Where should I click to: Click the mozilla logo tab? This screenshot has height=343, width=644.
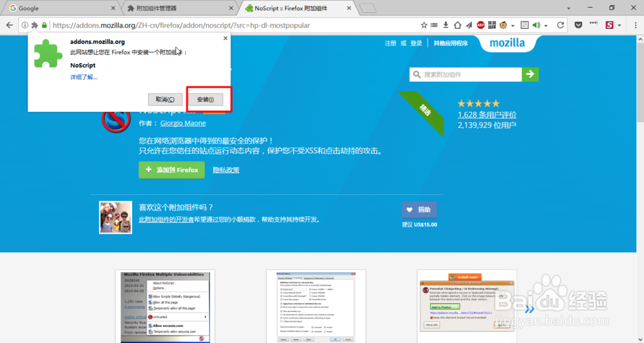[x=507, y=43]
